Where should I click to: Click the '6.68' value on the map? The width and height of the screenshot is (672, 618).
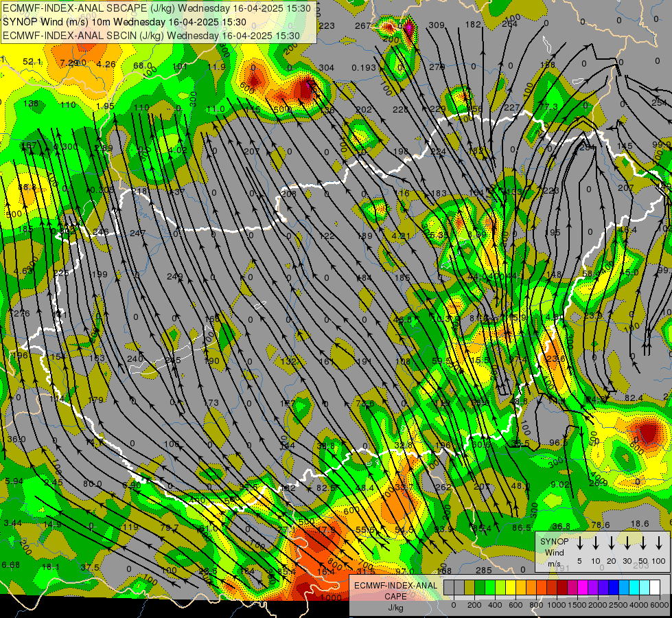pos(11,565)
